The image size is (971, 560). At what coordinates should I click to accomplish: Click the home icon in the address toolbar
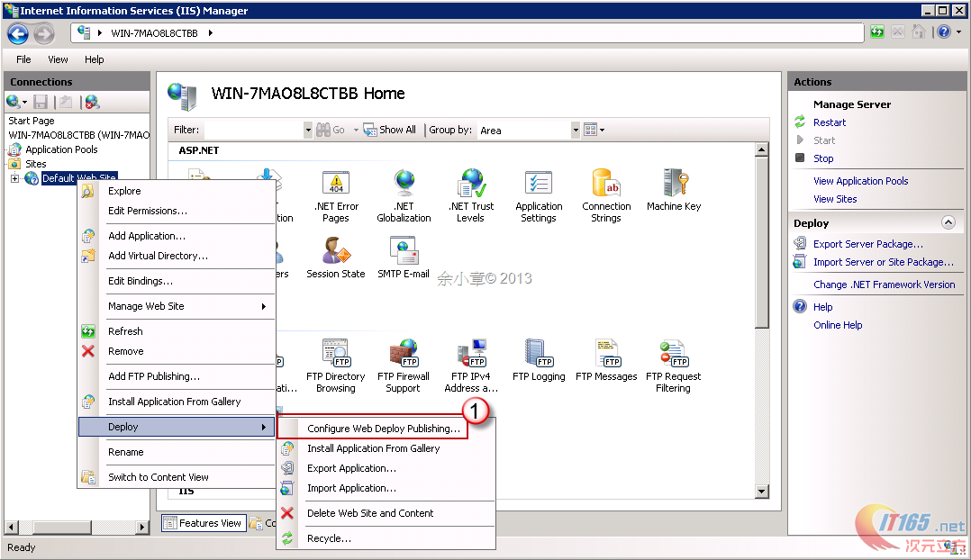point(919,32)
